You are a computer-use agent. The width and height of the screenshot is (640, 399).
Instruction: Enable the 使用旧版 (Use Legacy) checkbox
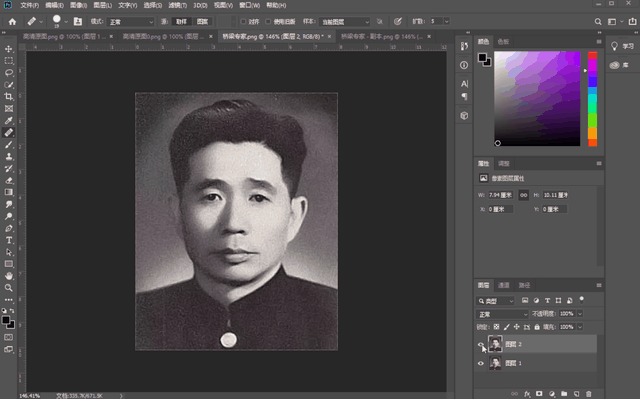click(x=268, y=22)
